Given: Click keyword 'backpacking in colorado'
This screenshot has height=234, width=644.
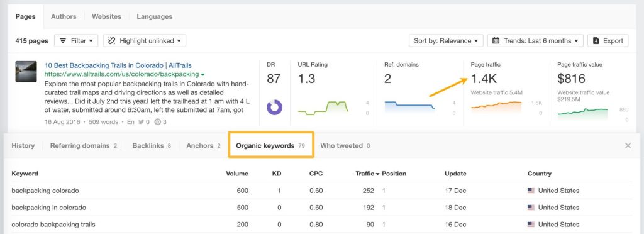Looking at the screenshot, I should (x=49, y=208).
